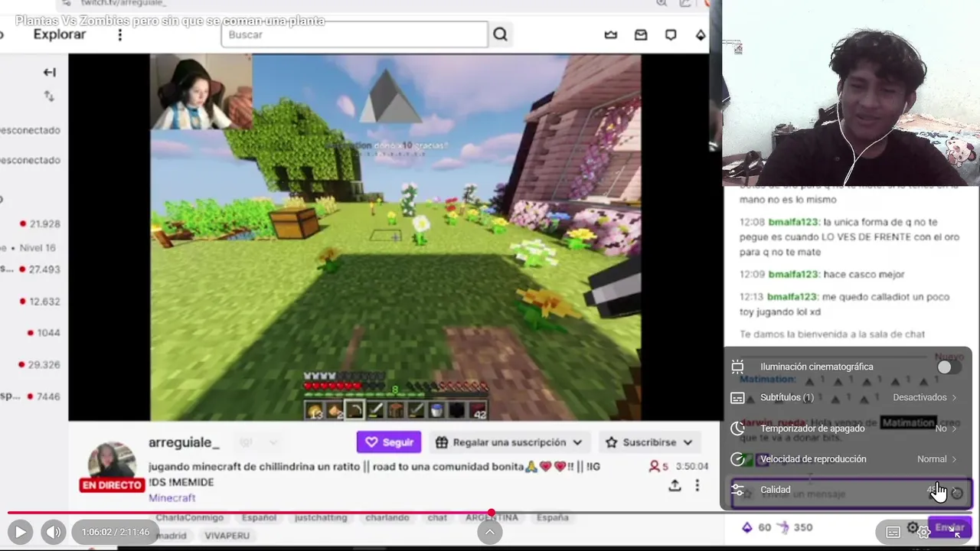Click the 1:06:02 / 2:11:46 time display
Screen dimensions: 980x551
(x=116, y=532)
